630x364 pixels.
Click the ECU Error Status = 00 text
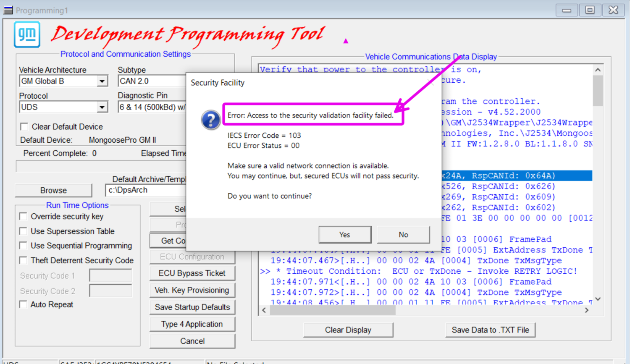[263, 146]
